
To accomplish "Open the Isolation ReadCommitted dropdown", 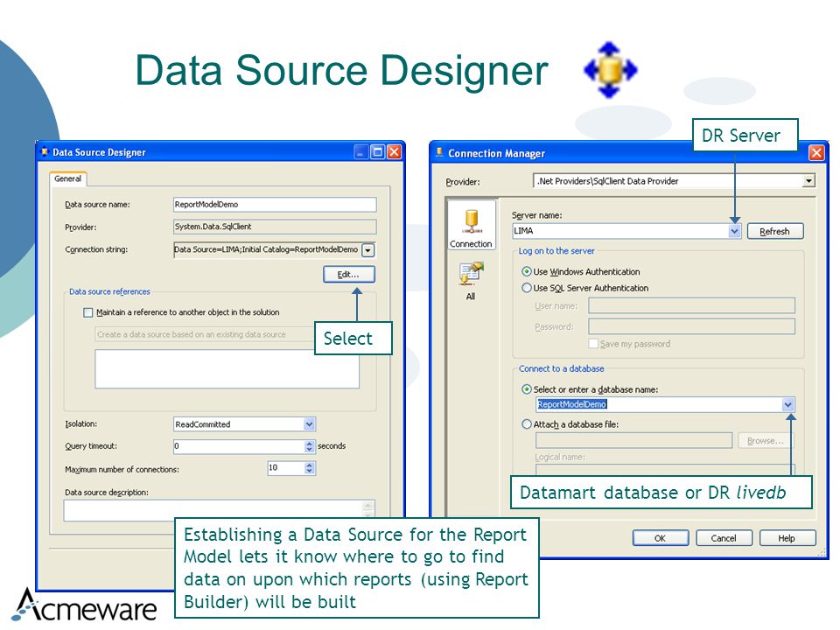I will [309, 424].
